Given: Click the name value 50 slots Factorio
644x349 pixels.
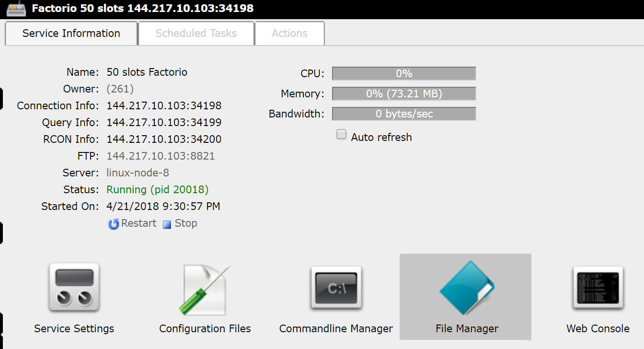Looking at the screenshot, I should 147,72.
